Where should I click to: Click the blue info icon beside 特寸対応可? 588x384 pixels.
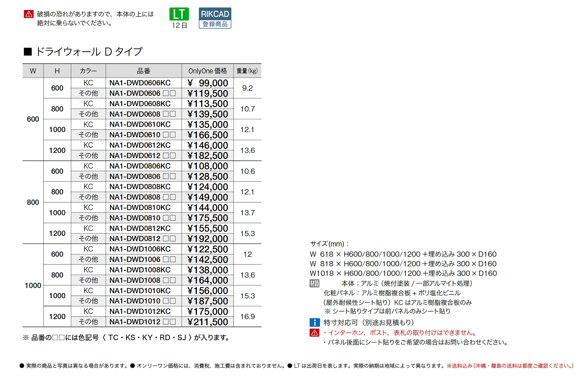pyautogui.click(x=314, y=322)
